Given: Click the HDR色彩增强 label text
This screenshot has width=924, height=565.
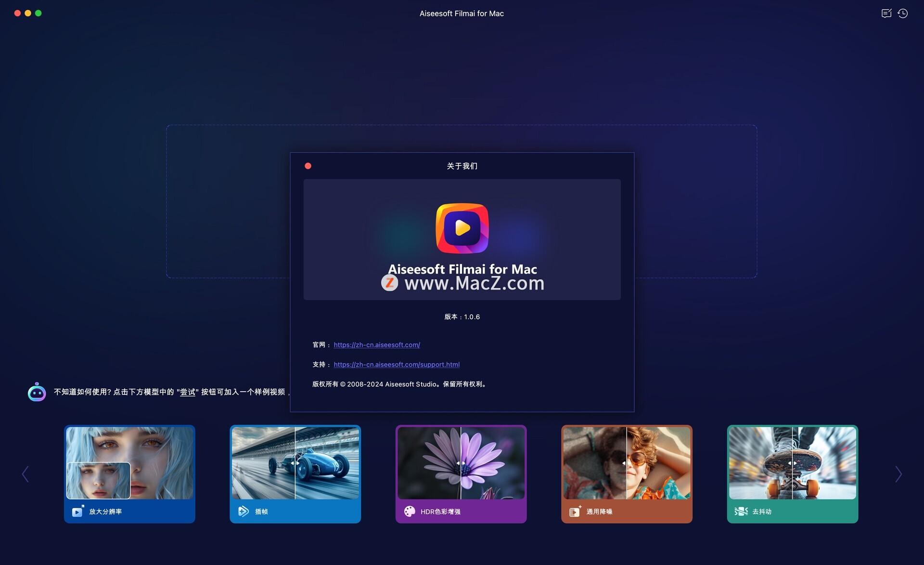Looking at the screenshot, I should (440, 512).
